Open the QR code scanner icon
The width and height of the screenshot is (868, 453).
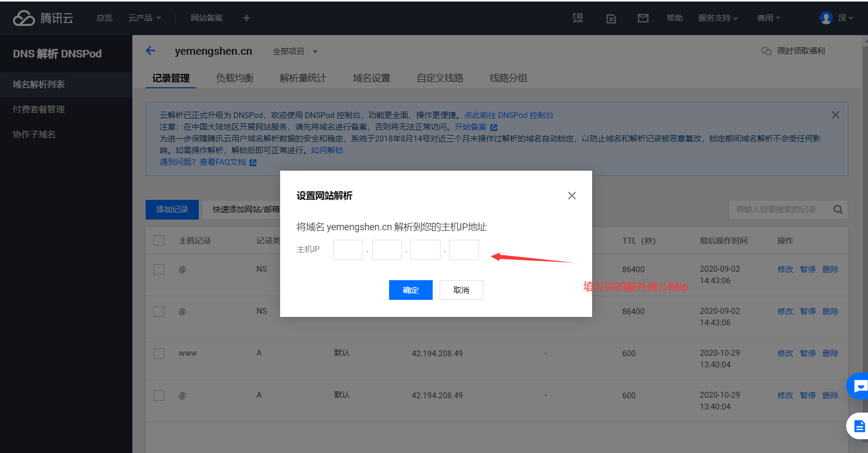coord(578,18)
